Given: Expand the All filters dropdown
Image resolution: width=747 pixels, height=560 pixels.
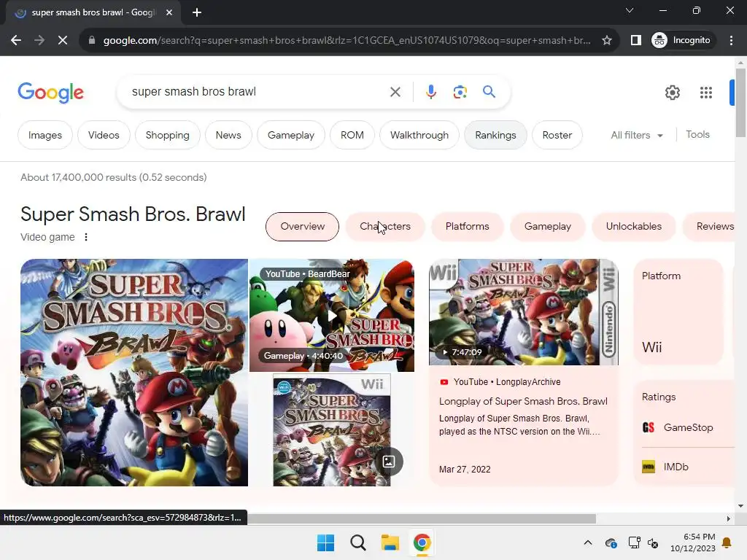Looking at the screenshot, I should pos(637,135).
